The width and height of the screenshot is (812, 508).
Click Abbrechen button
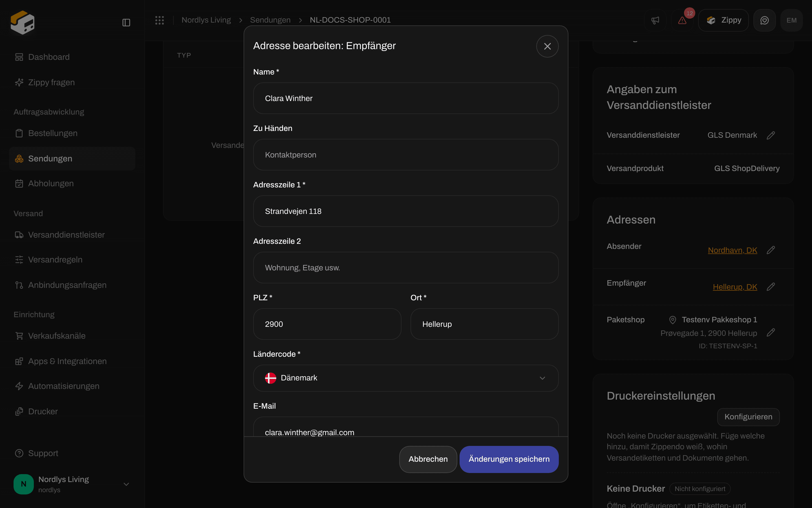point(428,459)
